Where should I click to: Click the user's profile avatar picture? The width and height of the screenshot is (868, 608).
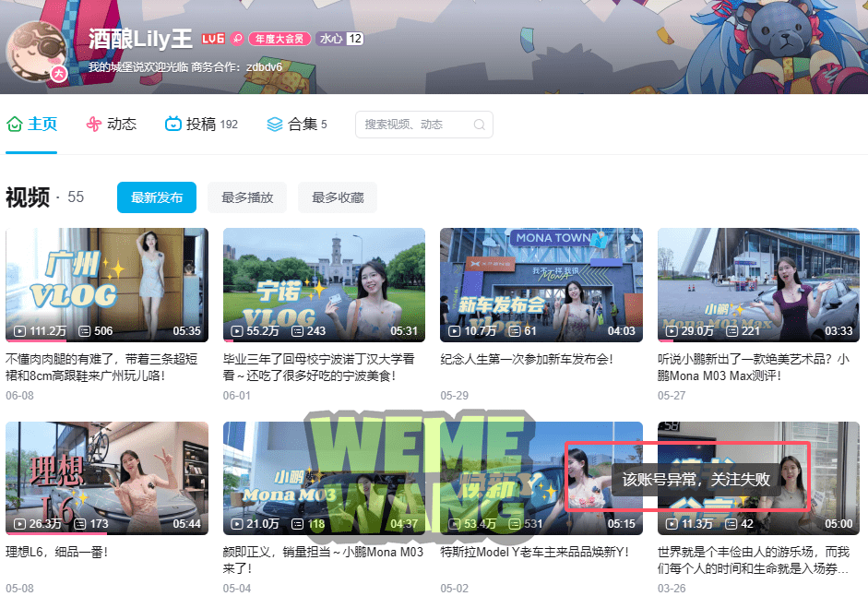click(35, 51)
